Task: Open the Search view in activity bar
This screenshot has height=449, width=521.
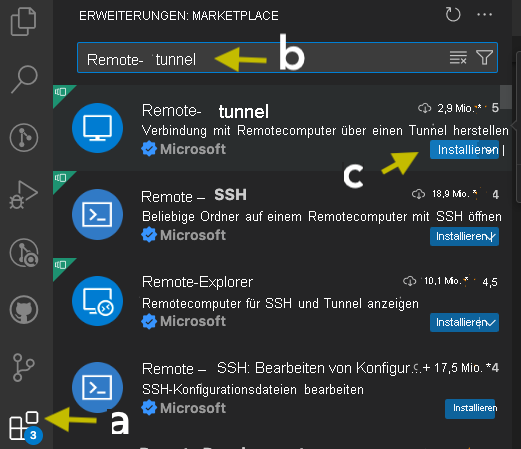Action: pyautogui.click(x=24, y=79)
